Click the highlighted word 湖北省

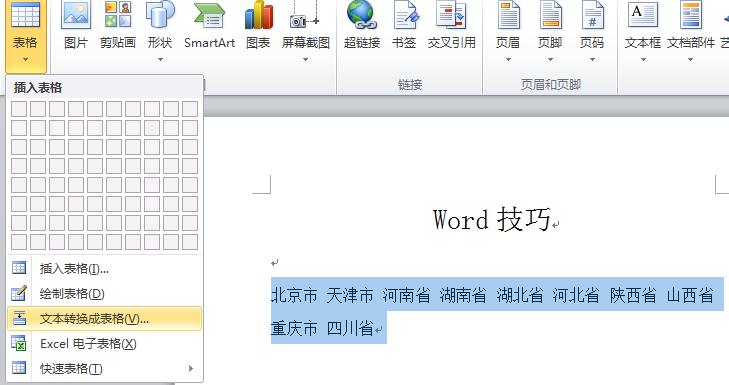[520, 295]
